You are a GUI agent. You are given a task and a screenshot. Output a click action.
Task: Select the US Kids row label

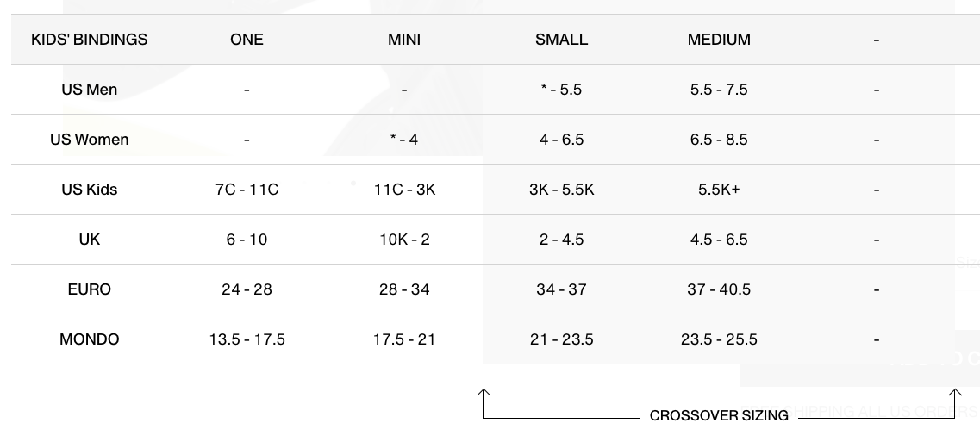pyautogui.click(x=90, y=190)
